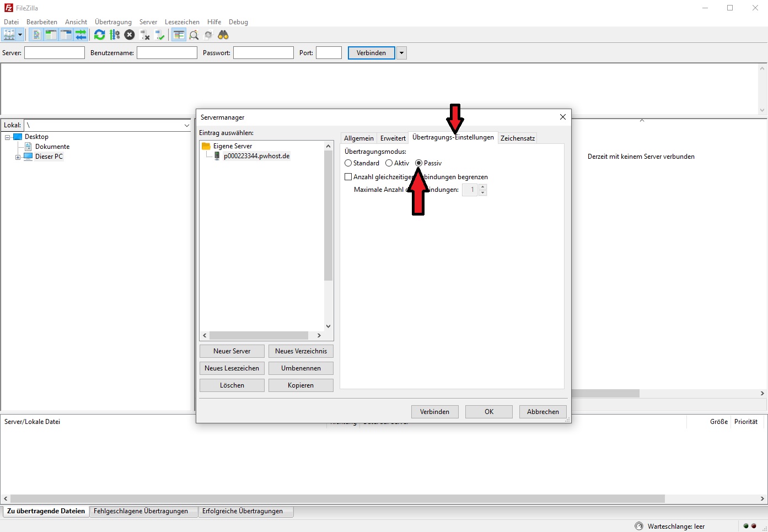This screenshot has height=532, width=768.
Task: Open the binoculars file search icon
Action: (x=223, y=35)
